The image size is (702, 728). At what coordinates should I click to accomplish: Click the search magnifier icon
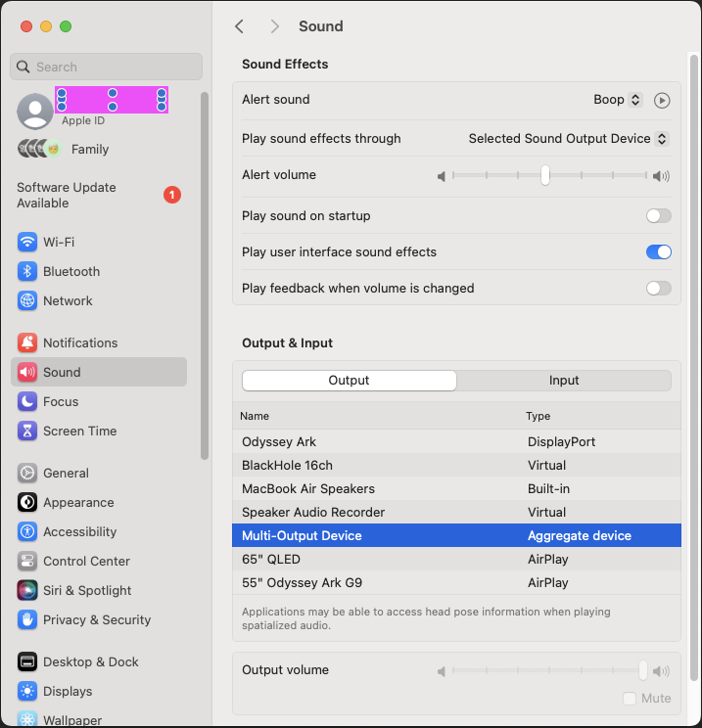23,67
